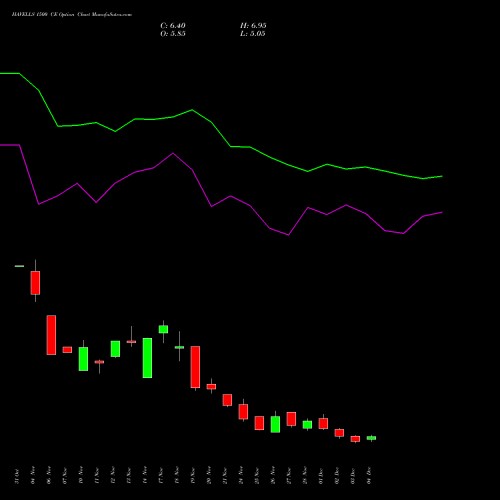Click the 24 Nov date label
The height and width of the screenshot is (500, 500).
[x=241, y=476]
